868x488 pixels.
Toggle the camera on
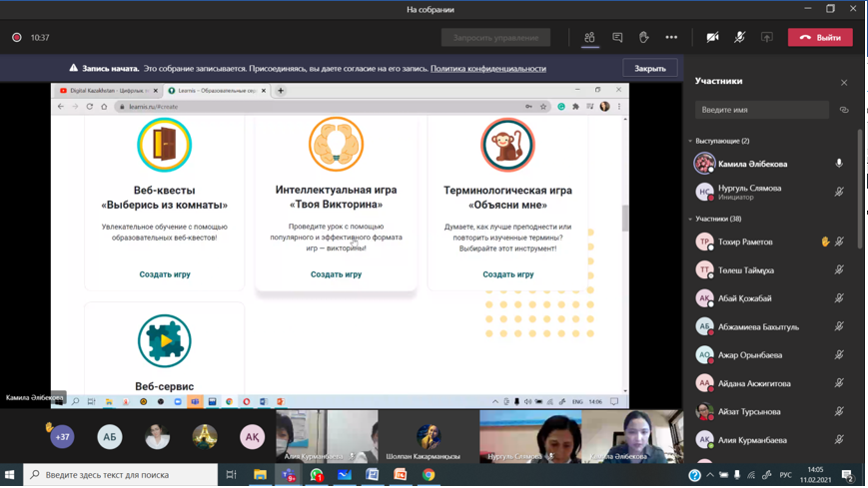(712, 38)
